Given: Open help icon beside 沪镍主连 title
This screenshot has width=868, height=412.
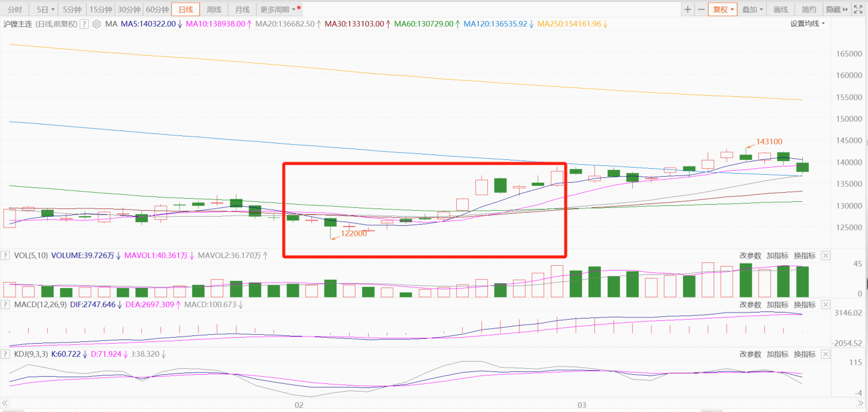Looking at the screenshot, I should [84, 24].
